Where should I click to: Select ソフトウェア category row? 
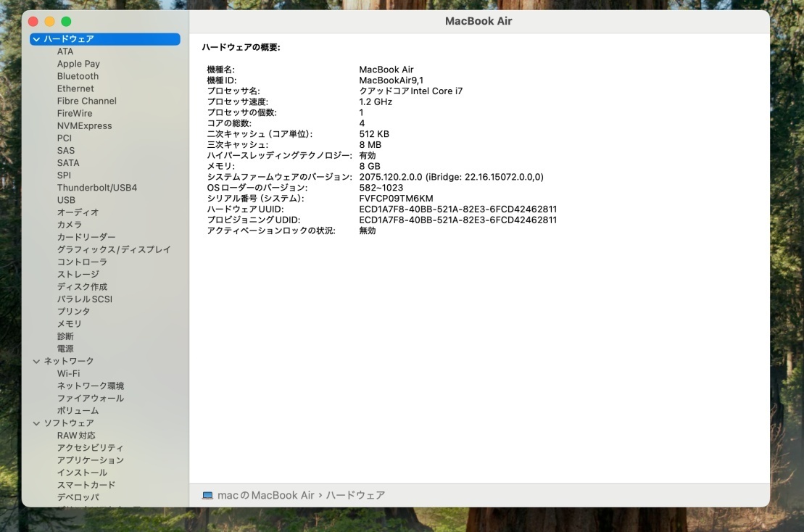tap(69, 423)
